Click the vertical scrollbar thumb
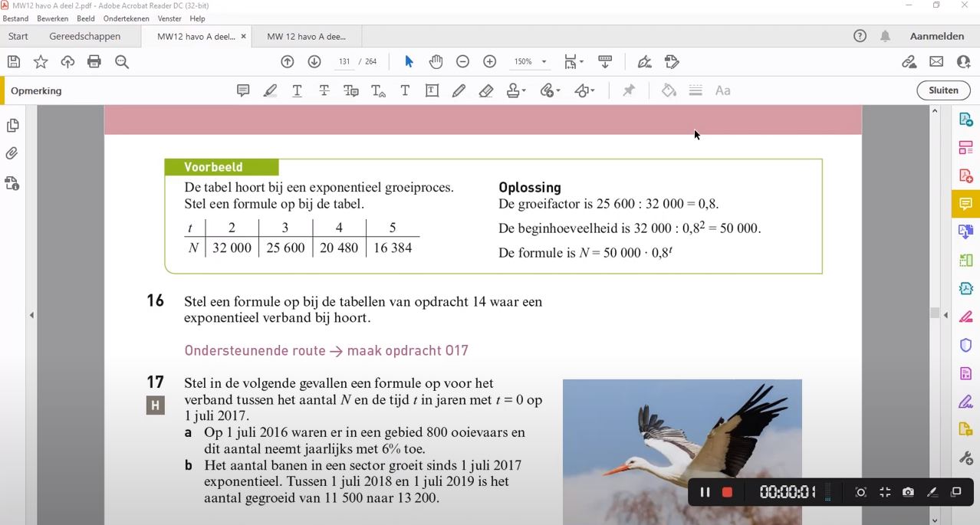980x525 pixels. click(934, 312)
